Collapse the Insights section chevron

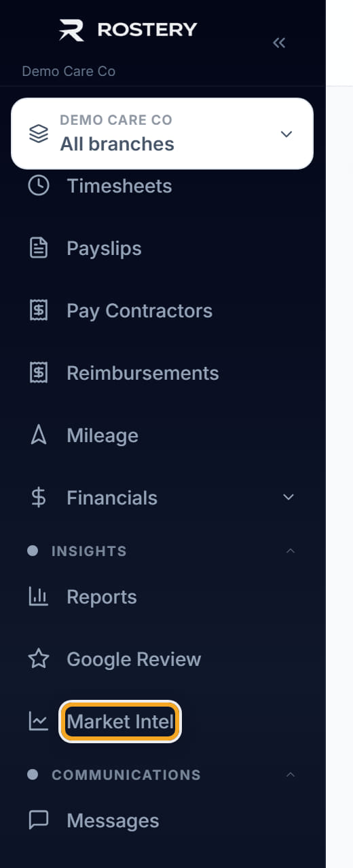point(291,551)
